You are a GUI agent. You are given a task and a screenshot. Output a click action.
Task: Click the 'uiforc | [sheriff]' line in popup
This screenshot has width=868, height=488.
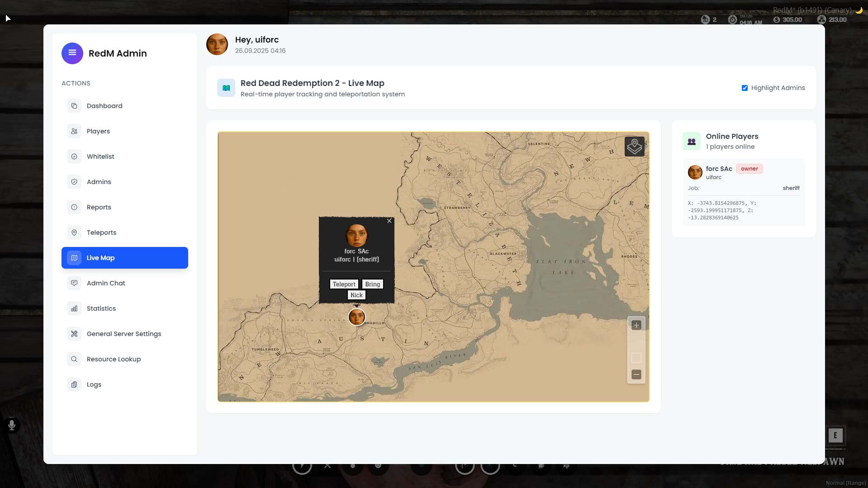pos(356,260)
